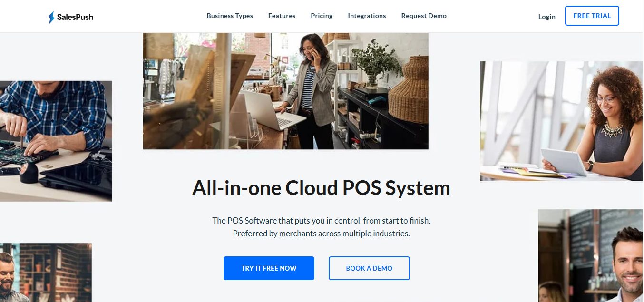This screenshot has height=302, width=644.
Task: Click photo of woman talking on phone
Action: (x=285, y=91)
